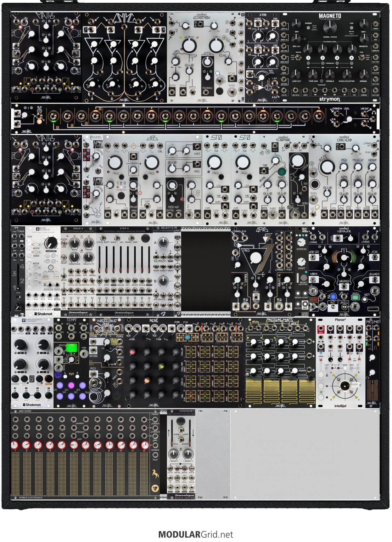Screen dimensions: 392x542
Task: Hit the blue REC button on Morphagene
Action: (x=333, y=297)
